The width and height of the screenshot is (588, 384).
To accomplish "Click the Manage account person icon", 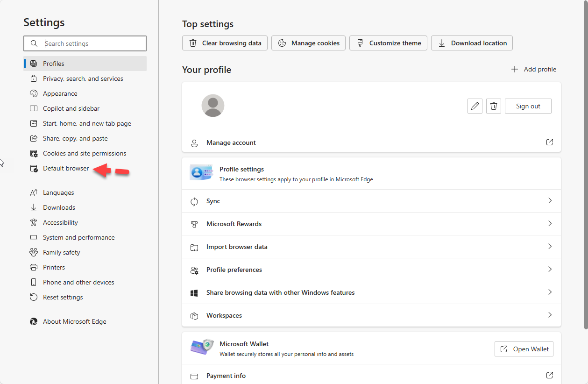I will click(194, 143).
